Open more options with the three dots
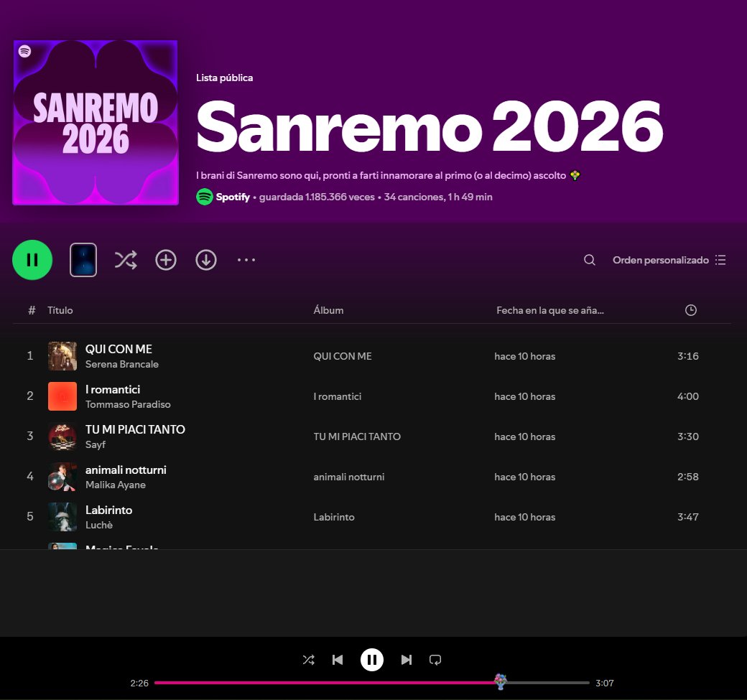The image size is (747, 700). 246,260
